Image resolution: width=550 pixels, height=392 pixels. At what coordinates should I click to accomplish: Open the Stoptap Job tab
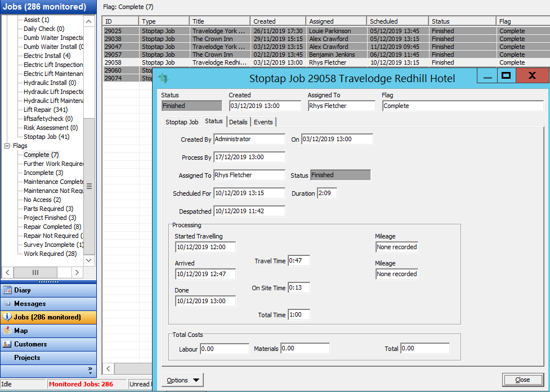(x=181, y=122)
